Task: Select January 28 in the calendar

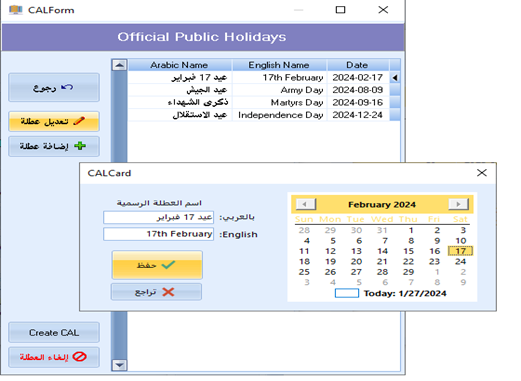Action: pyautogui.click(x=304, y=230)
